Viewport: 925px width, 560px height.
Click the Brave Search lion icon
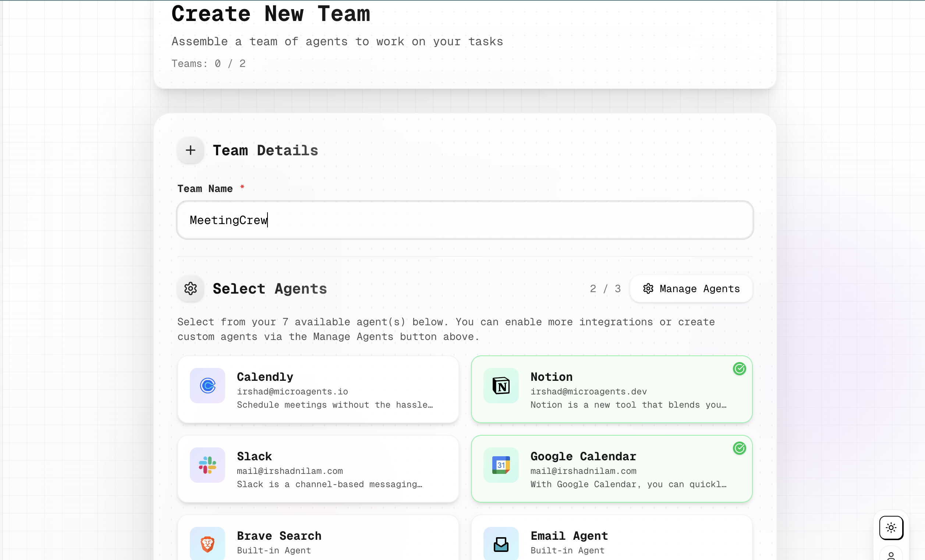pos(207,544)
